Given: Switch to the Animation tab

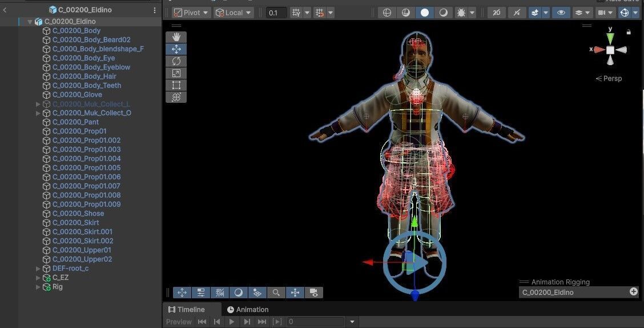Looking at the screenshot, I should tap(248, 310).
